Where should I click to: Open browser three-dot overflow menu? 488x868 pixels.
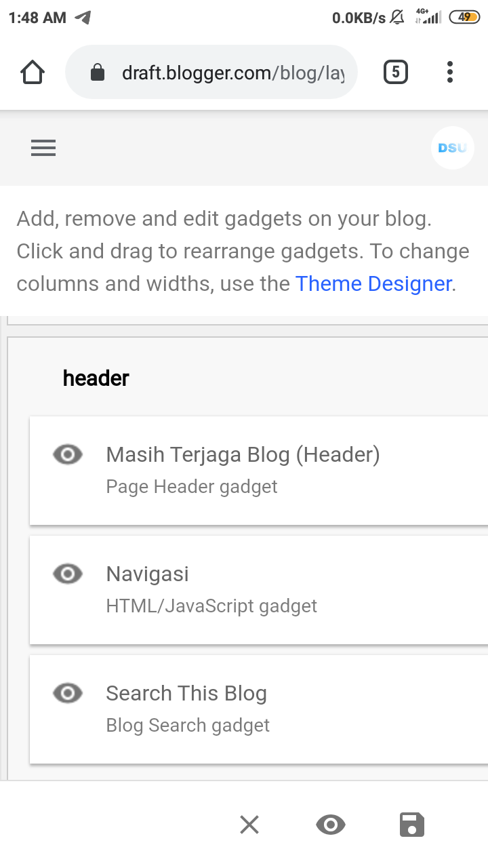(450, 72)
